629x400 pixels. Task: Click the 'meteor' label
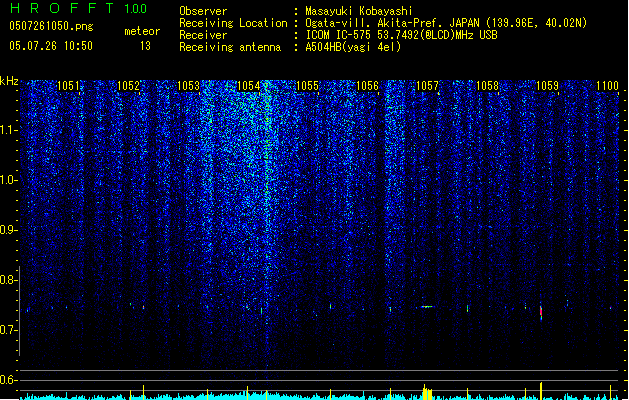(142, 31)
